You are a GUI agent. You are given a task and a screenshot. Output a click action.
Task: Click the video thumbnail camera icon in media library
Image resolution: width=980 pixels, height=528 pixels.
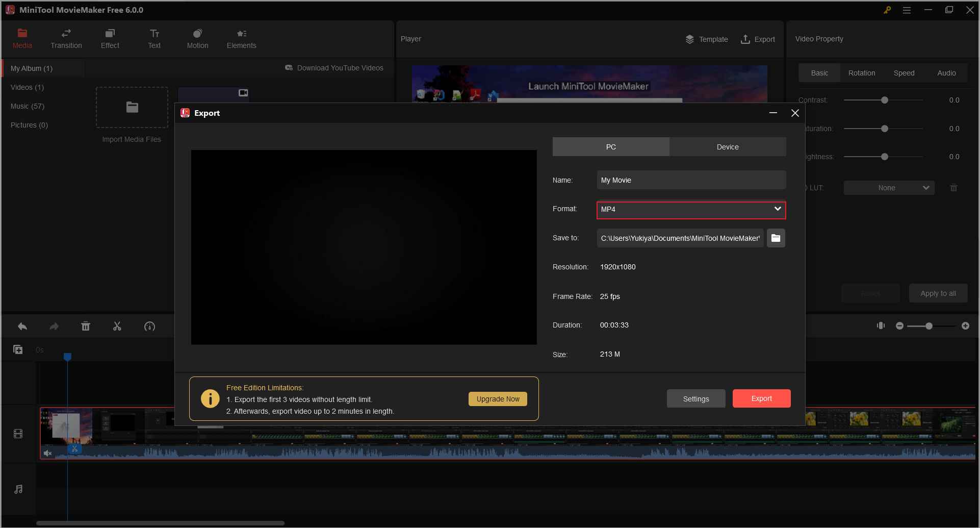(243, 93)
